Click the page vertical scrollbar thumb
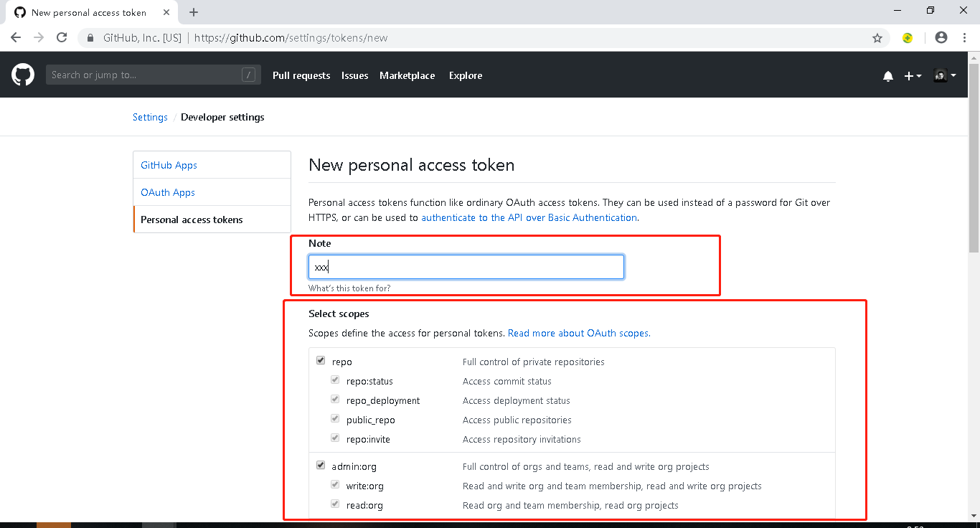This screenshot has width=980, height=528. pyautogui.click(x=974, y=158)
